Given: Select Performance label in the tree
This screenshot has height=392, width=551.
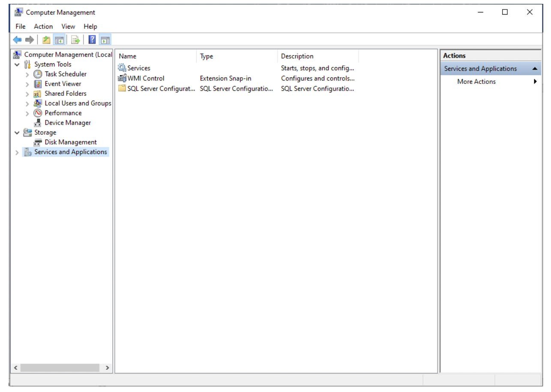Looking at the screenshot, I should point(63,113).
